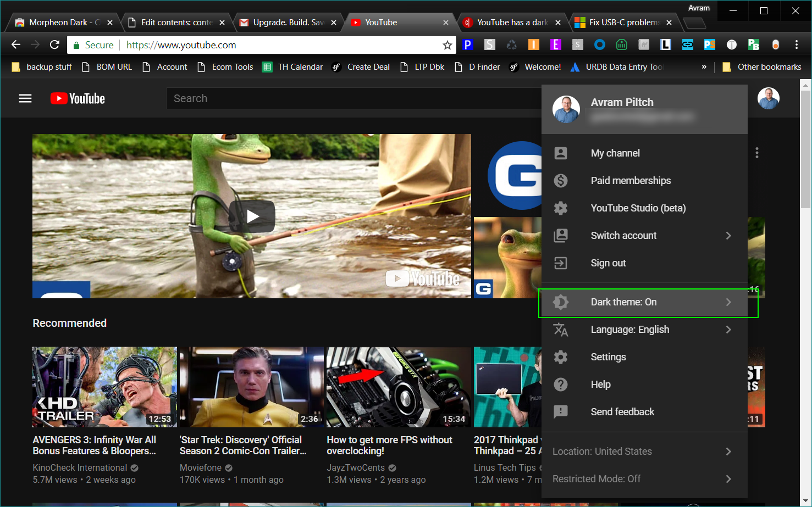The width and height of the screenshot is (812, 507).
Task: Open Star Trek Discovery trailer thumbnail
Action: [x=252, y=387]
